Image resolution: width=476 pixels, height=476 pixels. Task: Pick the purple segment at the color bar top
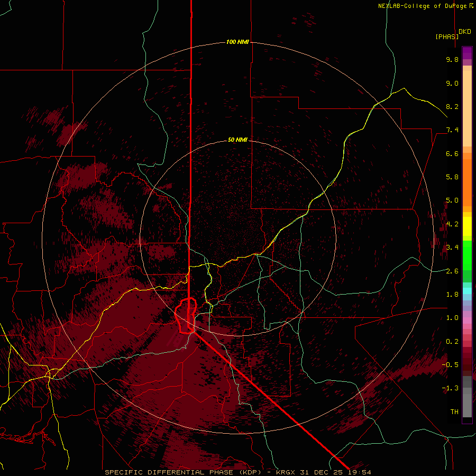(x=467, y=53)
